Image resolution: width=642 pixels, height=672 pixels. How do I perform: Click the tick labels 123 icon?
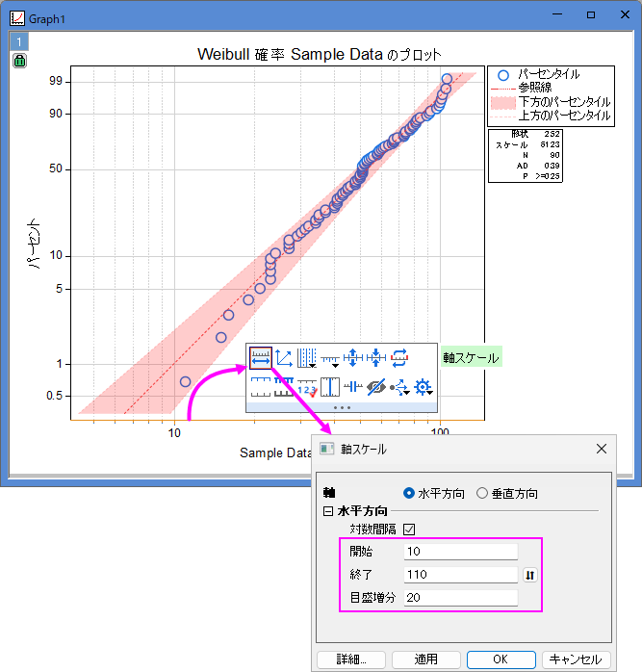pyautogui.click(x=307, y=387)
